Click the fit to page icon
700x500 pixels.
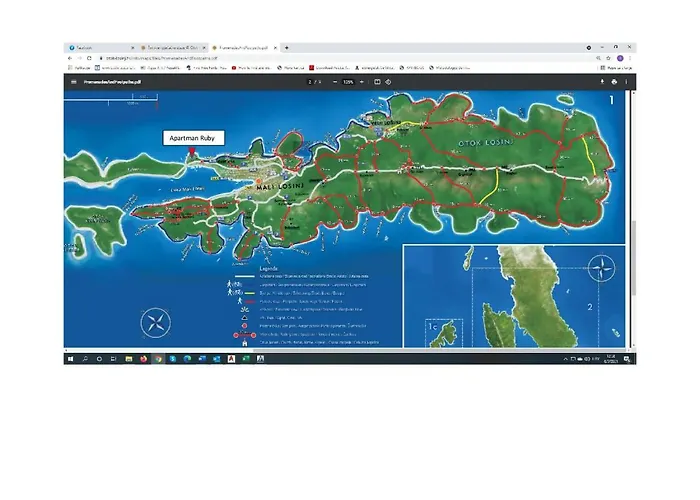pos(377,82)
